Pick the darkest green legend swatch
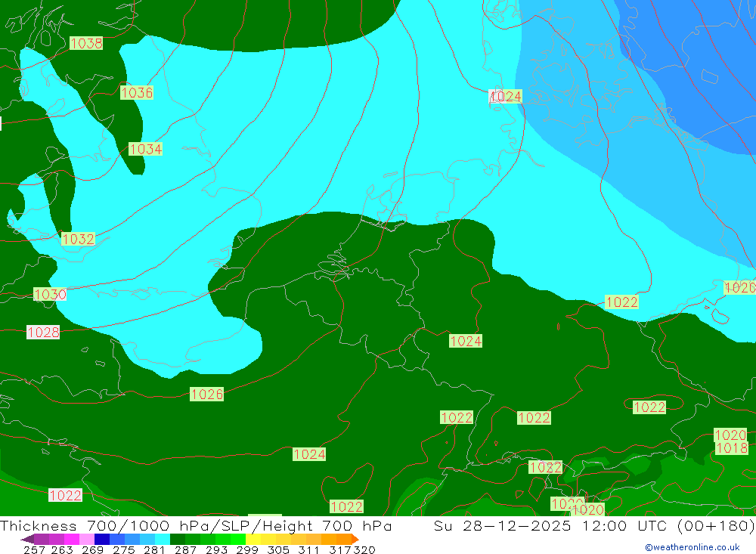This screenshot has height=554, width=756. [x=178, y=539]
